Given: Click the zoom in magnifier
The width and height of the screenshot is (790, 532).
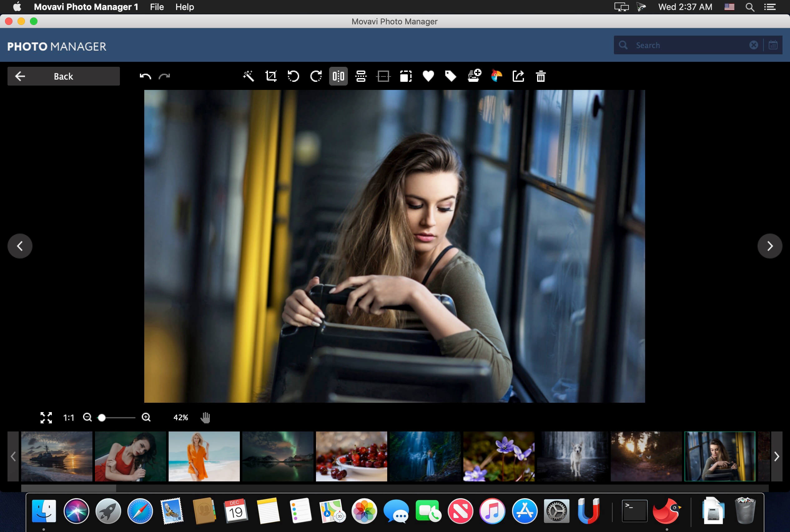Looking at the screenshot, I should [x=146, y=417].
